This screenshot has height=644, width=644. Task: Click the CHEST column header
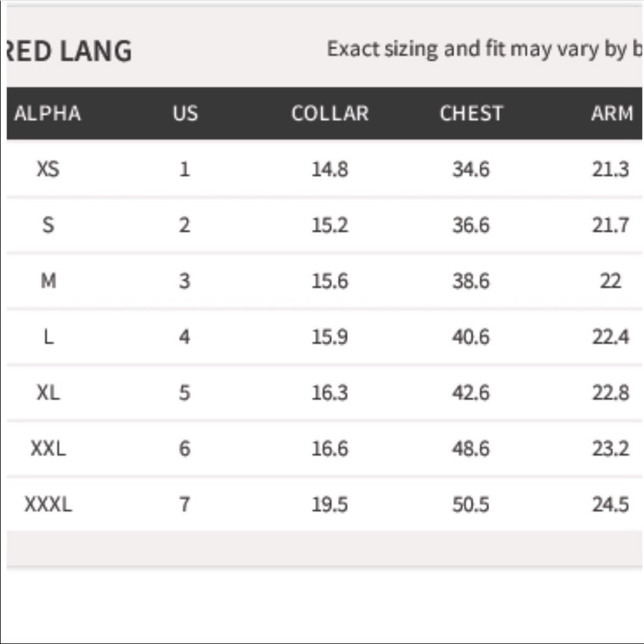pos(471,113)
